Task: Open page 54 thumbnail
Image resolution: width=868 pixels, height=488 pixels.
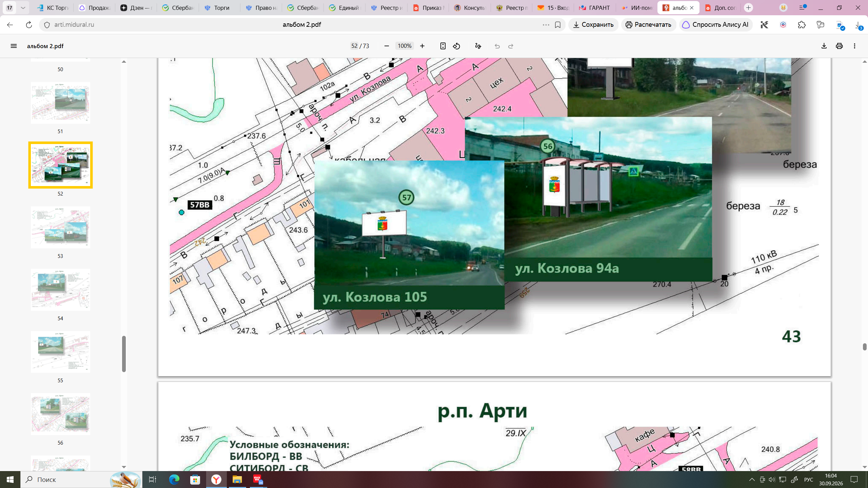Action: point(60,290)
